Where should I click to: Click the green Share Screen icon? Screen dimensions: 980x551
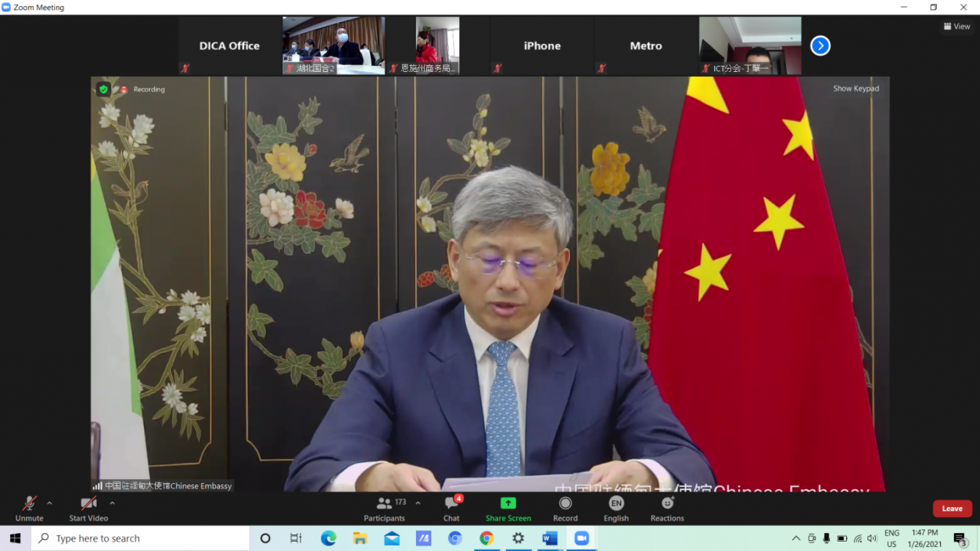tap(508, 503)
